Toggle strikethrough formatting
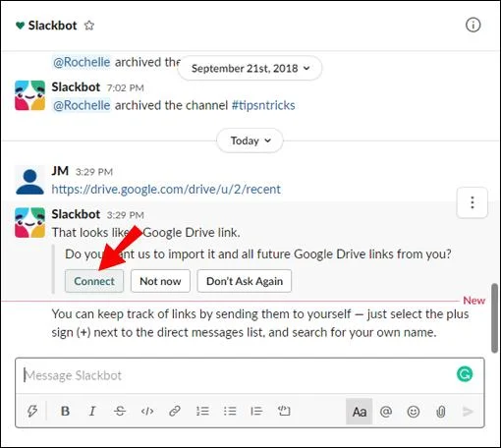Viewport: 501px width, 448px height. point(120,411)
